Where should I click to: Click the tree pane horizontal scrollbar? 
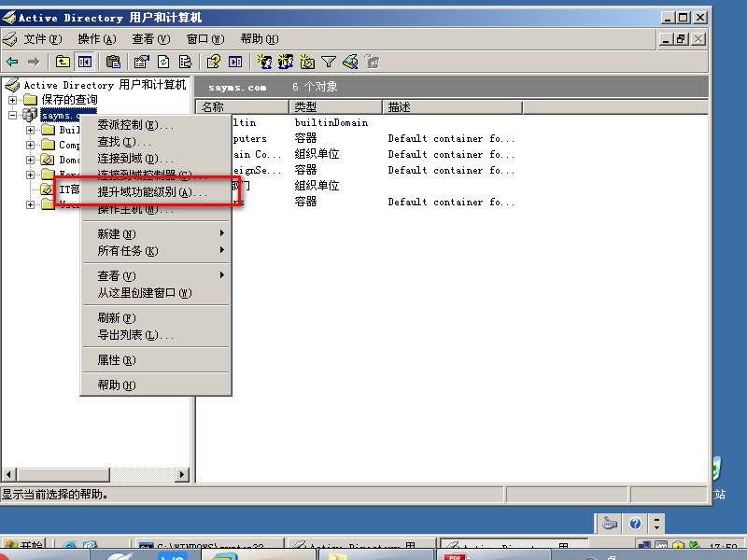pyautogui.click(x=93, y=475)
